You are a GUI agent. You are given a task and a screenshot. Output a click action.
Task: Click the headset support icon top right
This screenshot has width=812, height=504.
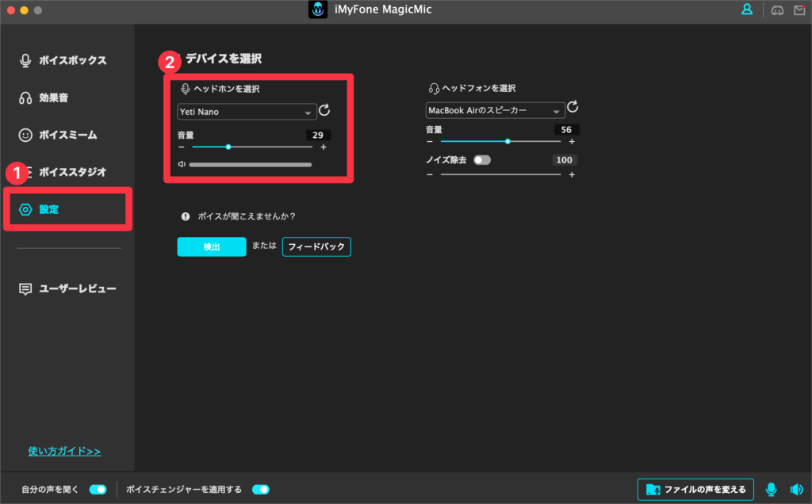776,10
